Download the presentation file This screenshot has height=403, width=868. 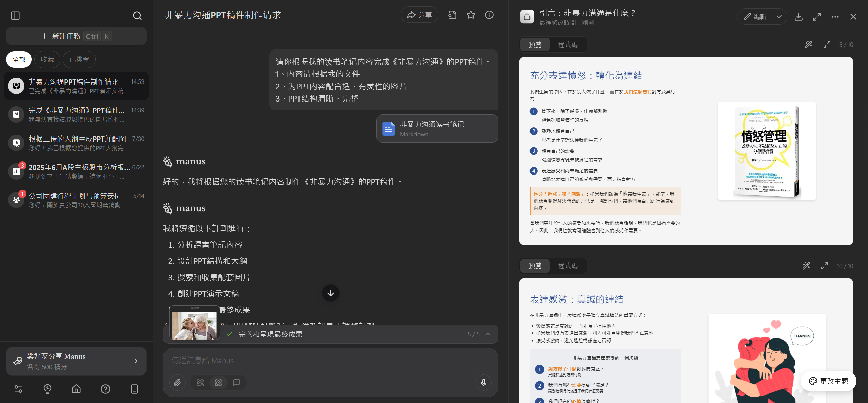(798, 17)
